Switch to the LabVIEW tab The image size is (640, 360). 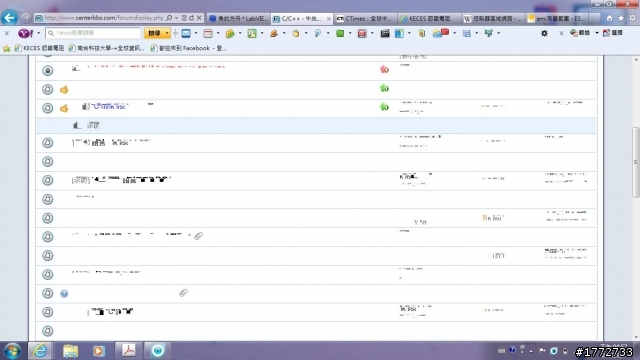(x=239, y=19)
